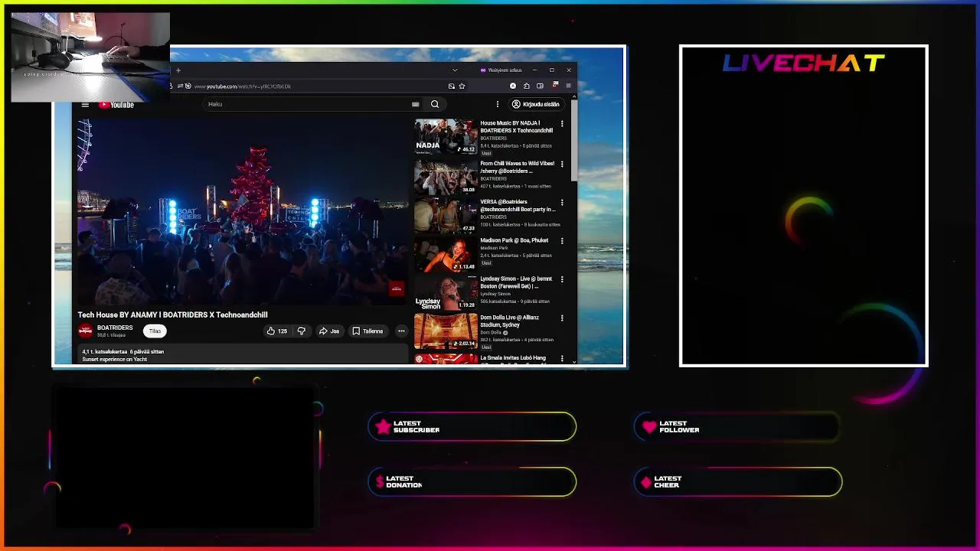Toggle the browser sidebar icon
The image size is (980, 551).
[x=540, y=86]
